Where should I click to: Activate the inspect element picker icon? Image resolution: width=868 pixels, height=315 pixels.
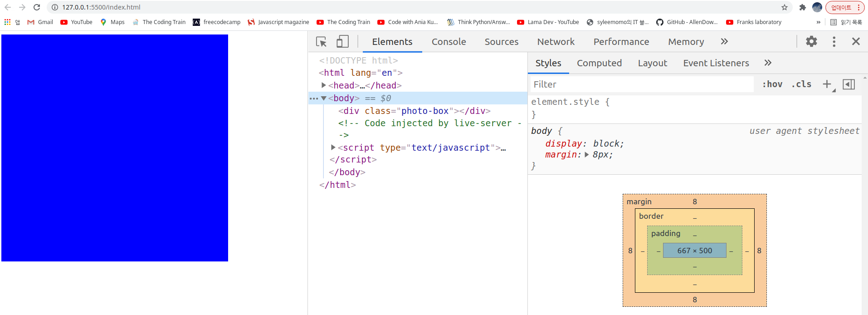tap(321, 42)
